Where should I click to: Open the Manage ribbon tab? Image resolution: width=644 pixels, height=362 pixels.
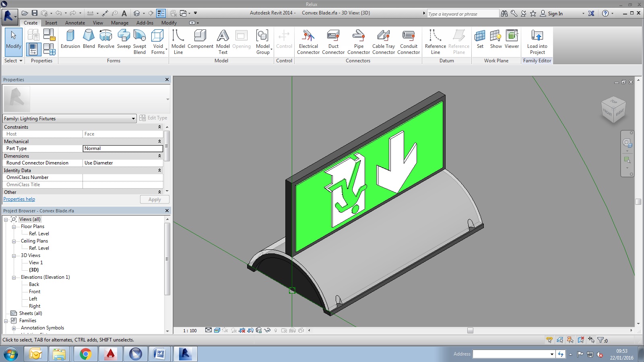click(x=119, y=23)
